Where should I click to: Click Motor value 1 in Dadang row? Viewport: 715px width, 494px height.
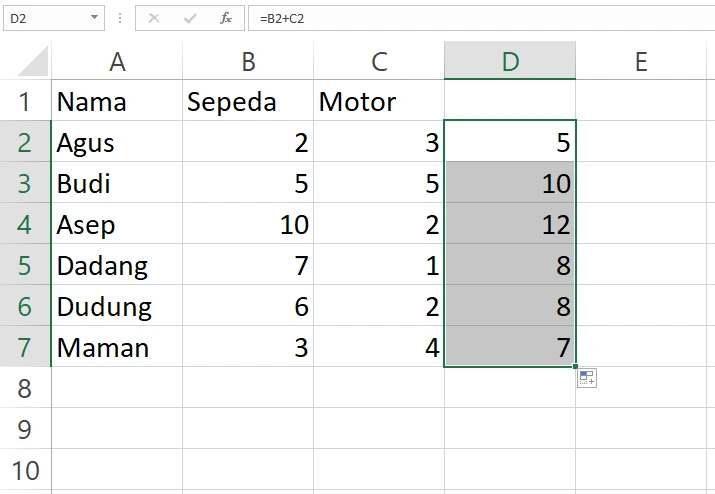tap(379, 265)
